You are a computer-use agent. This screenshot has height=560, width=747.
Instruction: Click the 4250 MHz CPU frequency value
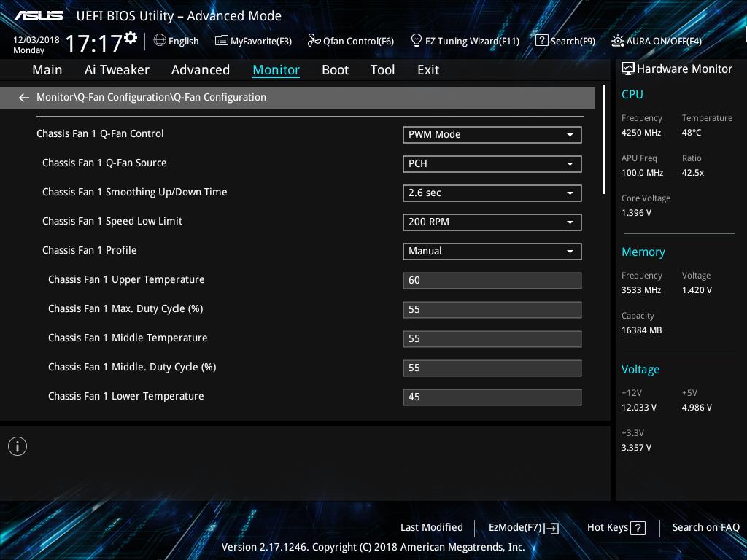click(x=640, y=133)
